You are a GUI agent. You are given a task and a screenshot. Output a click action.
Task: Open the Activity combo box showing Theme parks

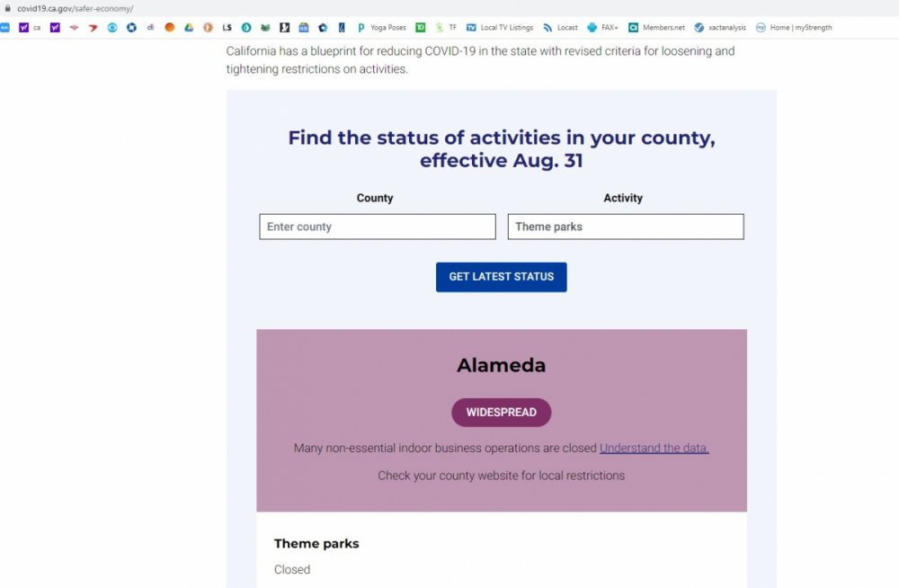tap(626, 227)
